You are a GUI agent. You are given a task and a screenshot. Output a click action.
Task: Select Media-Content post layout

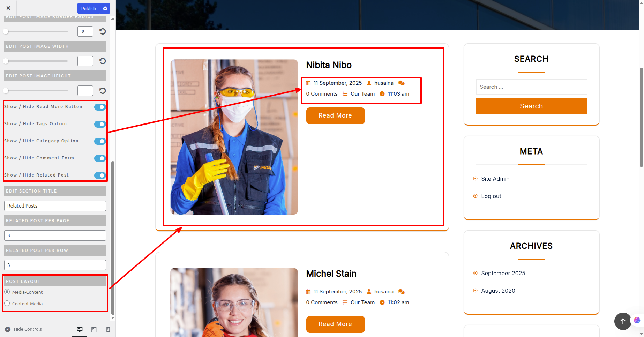point(7,292)
